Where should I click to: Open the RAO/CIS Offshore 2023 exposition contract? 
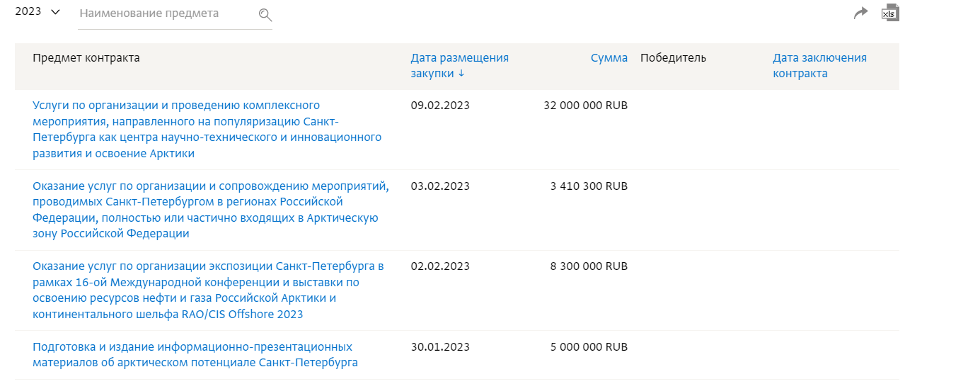tap(208, 290)
